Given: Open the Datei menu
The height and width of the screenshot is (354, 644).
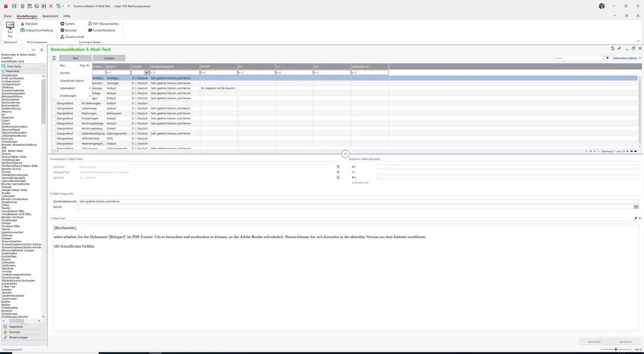Looking at the screenshot, I should [x=8, y=16].
